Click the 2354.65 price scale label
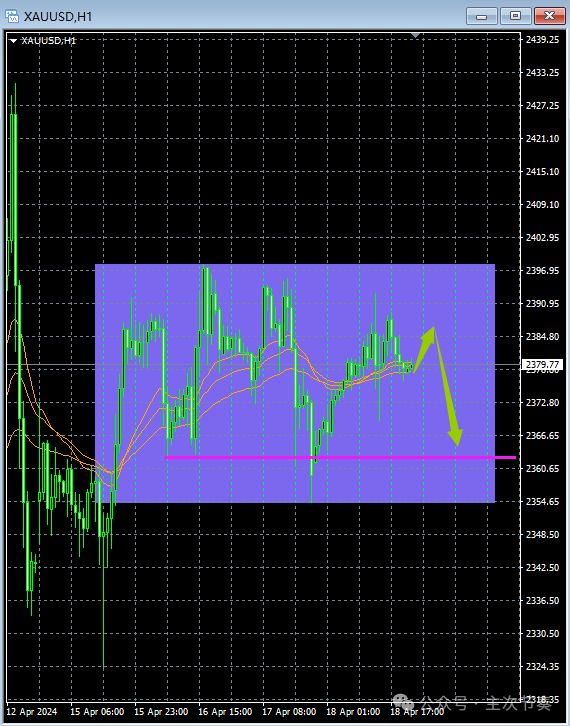The height and width of the screenshot is (726, 570). [542, 502]
